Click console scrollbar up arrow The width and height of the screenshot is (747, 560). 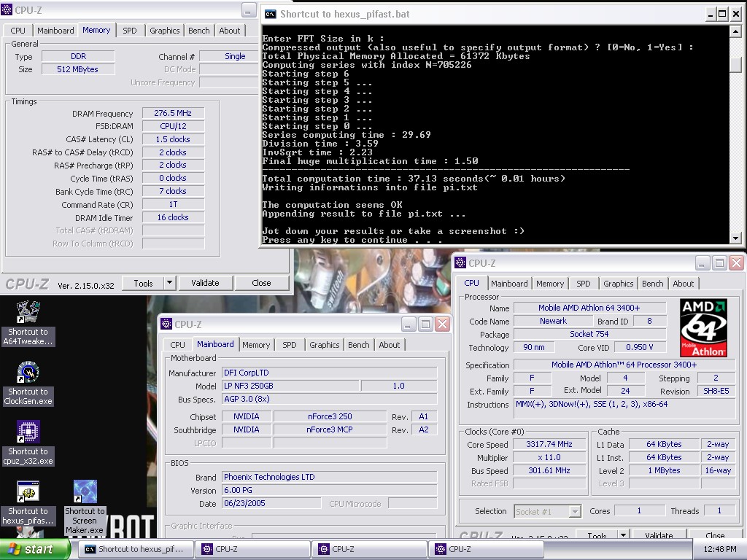(x=735, y=32)
